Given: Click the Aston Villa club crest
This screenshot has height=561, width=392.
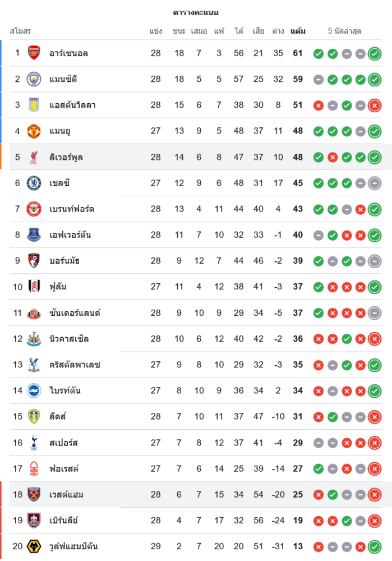Looking at the screenshot, I should tap(34, 105).
